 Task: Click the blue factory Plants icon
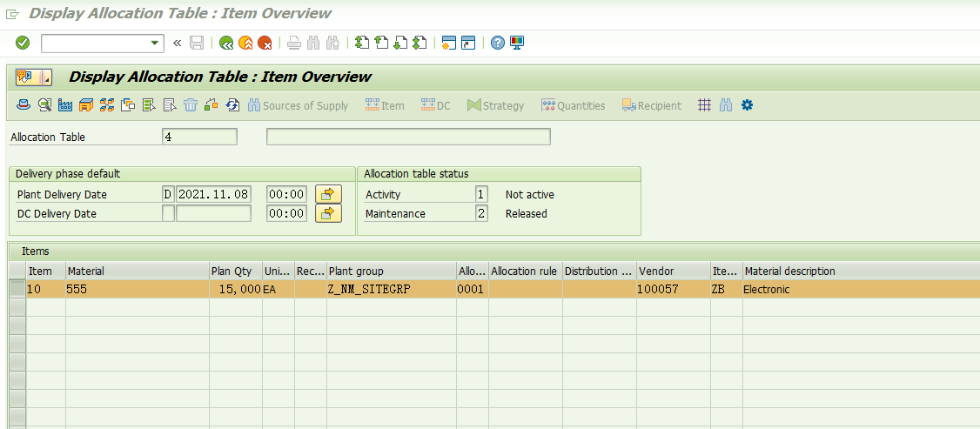65,105
